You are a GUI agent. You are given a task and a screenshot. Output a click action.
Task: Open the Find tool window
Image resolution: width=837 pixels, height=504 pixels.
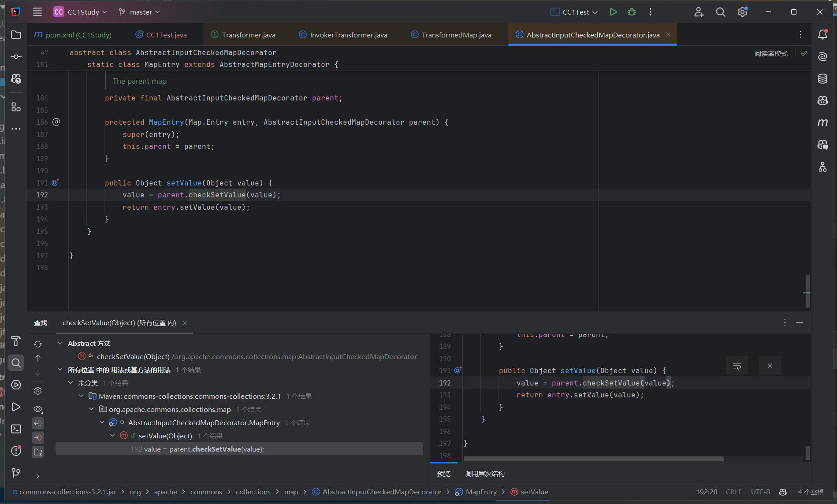tap(16, 363)
